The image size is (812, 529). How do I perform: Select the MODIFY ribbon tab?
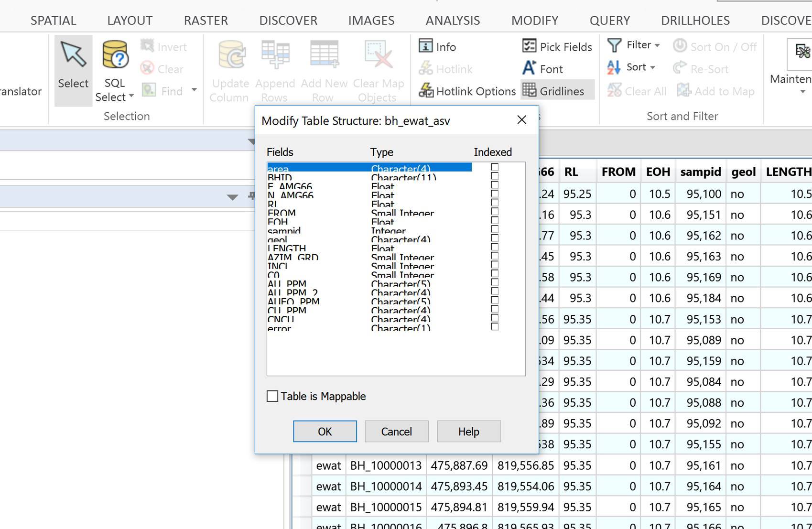(x=535, y=21)
